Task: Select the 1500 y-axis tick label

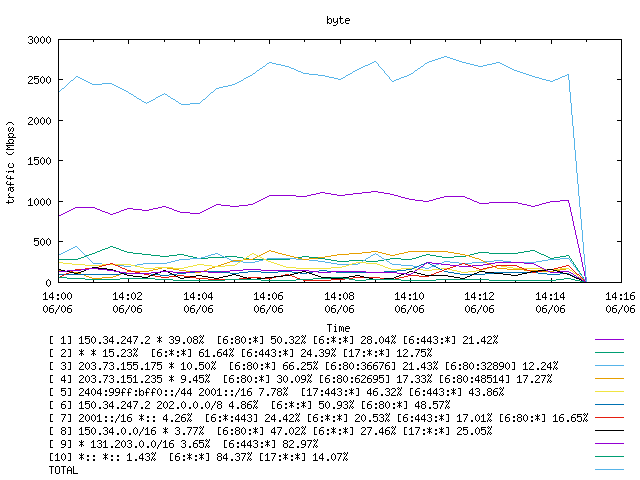Action: click(x=40, y=161)
